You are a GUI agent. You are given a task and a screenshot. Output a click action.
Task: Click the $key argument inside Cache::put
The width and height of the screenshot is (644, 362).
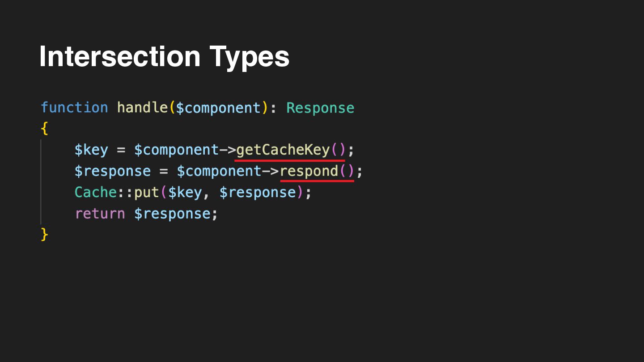(185, 192)
